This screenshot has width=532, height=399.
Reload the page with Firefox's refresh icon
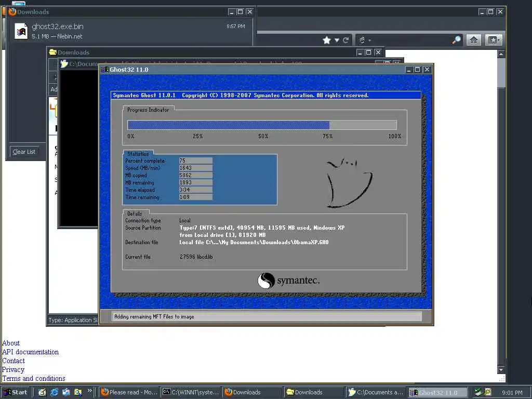pyautogui.click(x=345, y=41)
